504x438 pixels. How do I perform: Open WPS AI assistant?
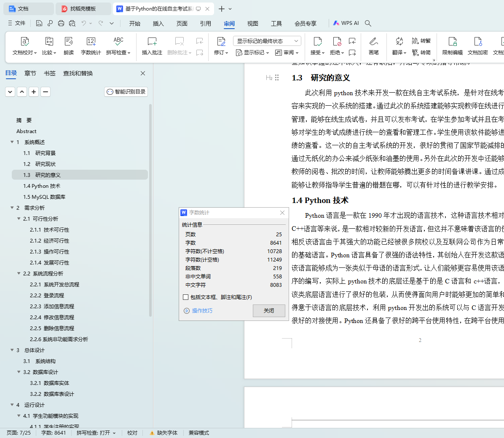[x=346, y=23]
